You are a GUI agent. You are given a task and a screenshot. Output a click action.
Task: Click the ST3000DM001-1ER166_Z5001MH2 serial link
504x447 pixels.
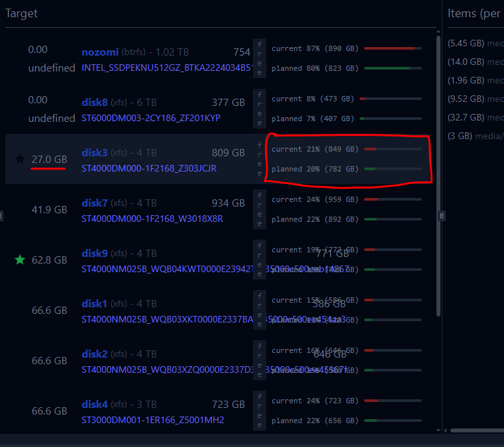tap(153, 420)
